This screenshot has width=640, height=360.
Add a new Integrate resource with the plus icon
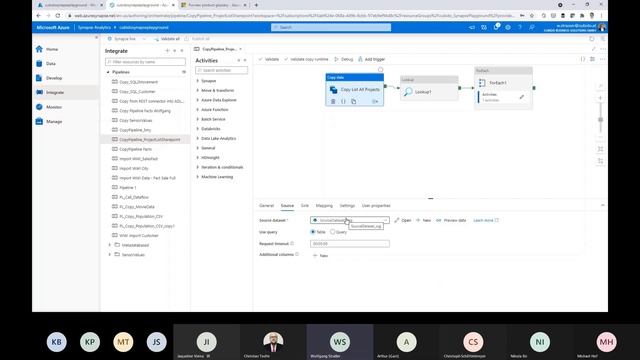(167, 51)
